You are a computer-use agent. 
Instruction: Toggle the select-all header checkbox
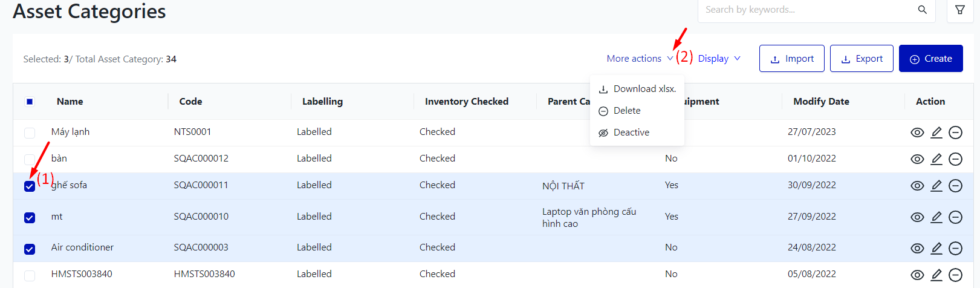30,102
